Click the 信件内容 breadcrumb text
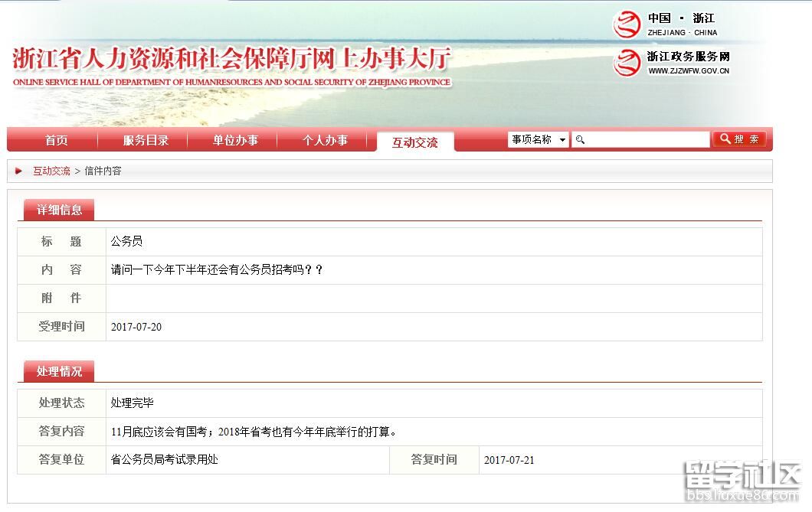 pos(103,171)
